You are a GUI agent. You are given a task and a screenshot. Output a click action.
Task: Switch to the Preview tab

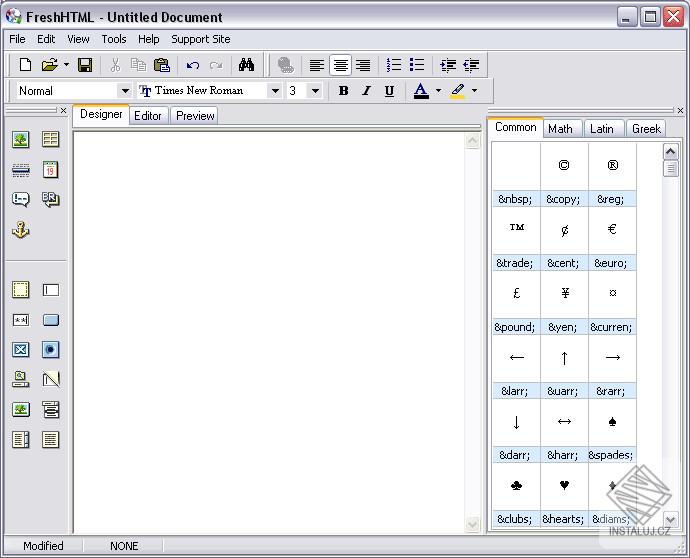coord(195,116)
